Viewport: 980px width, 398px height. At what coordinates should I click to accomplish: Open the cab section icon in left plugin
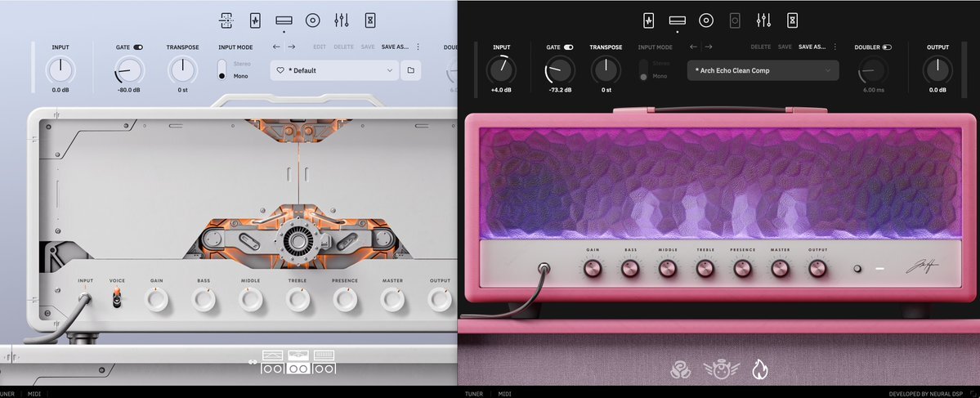pyautogui.click(x=312, y=20)
